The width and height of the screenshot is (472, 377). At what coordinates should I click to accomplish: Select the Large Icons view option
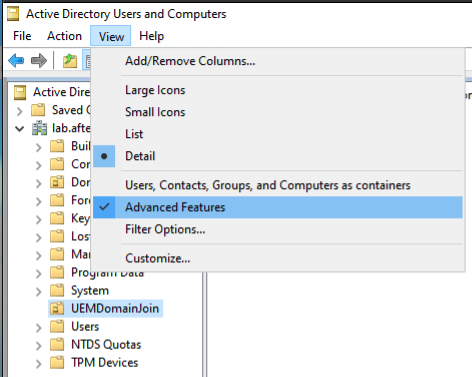click(x=278, y=90)
